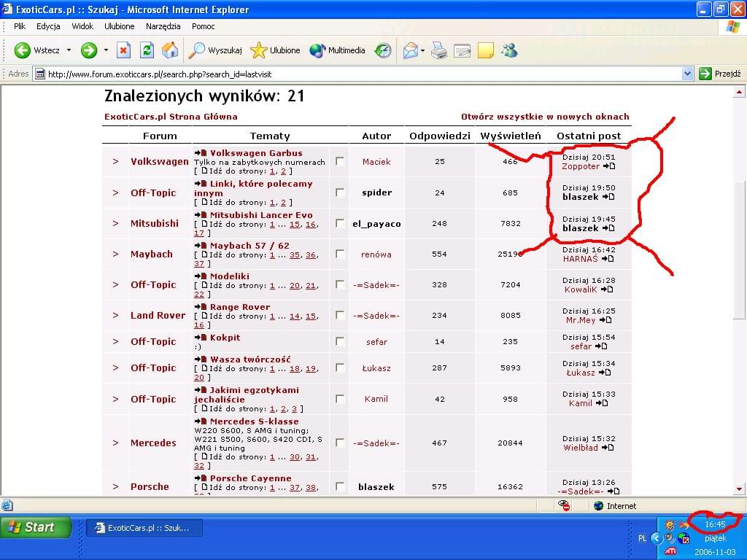Image resolution: width=747 pixels, height=560 pixels.
Task: Open author profile el_payaco
Action: pos(376,224)
